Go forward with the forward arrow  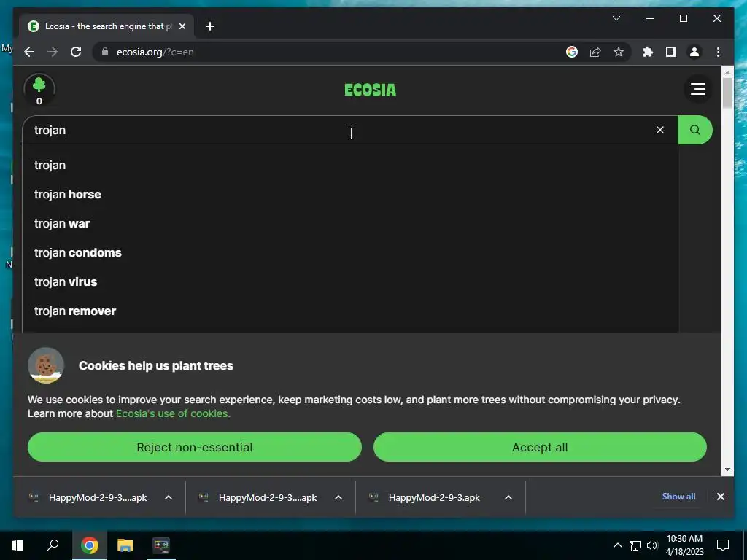pos(53,52)
